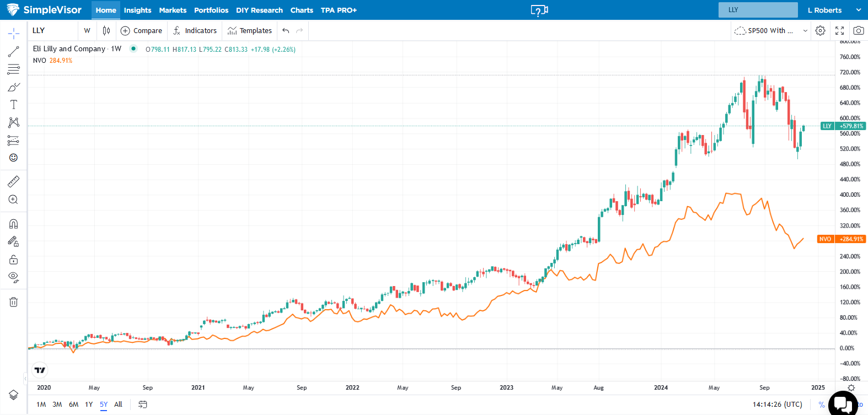The image size is (868, 415).
Task: Select the 1M date range
Action: pos(41,405)
